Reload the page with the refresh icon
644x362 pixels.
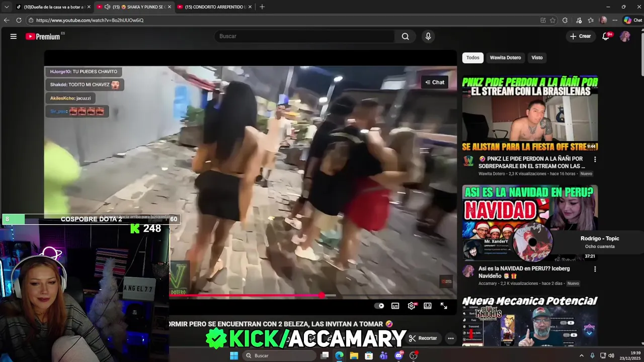(x=19, y=20)
